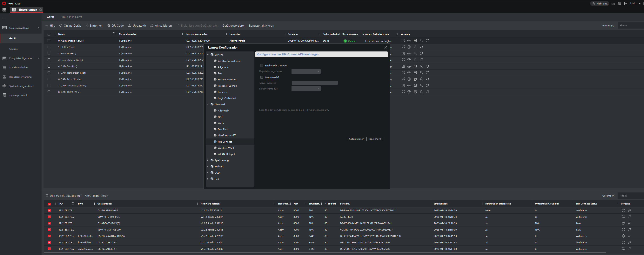Toggle the Benutzerdef. checkbox
This screenshot has width=644, height=255.
(262, 77)
